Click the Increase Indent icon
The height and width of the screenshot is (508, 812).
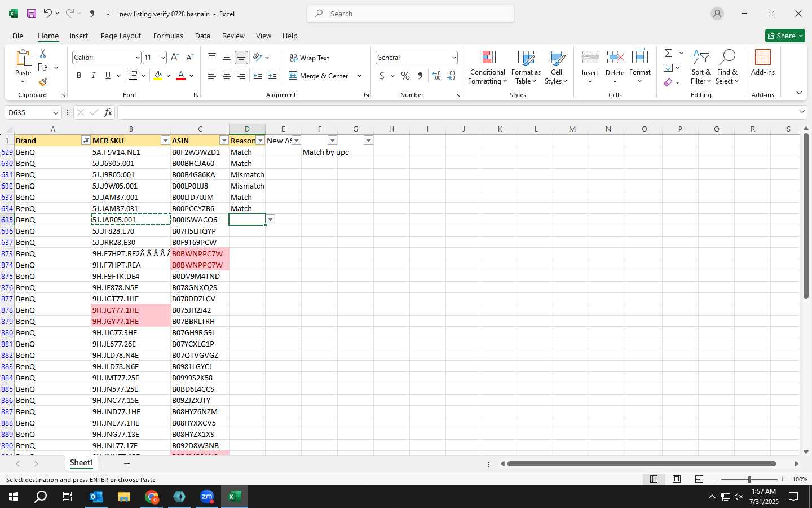click(x=272, y=76)
